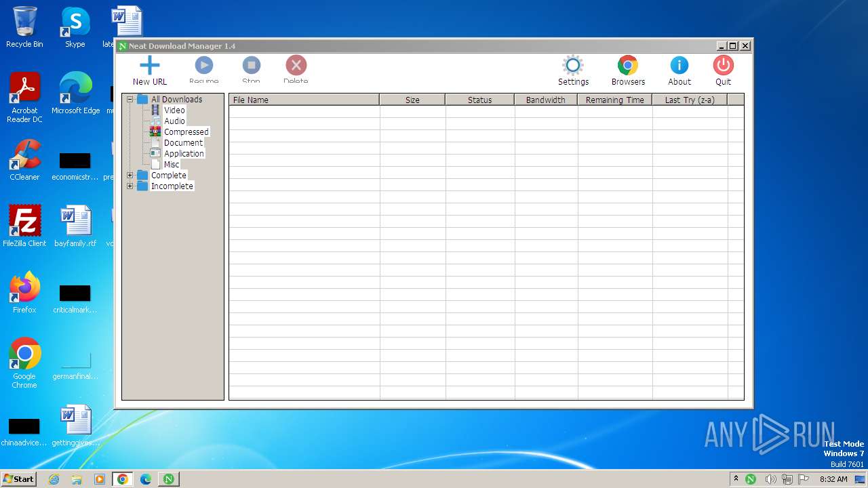
Task: Select the Incomplete folder
Action: click(x=172, y=186)
